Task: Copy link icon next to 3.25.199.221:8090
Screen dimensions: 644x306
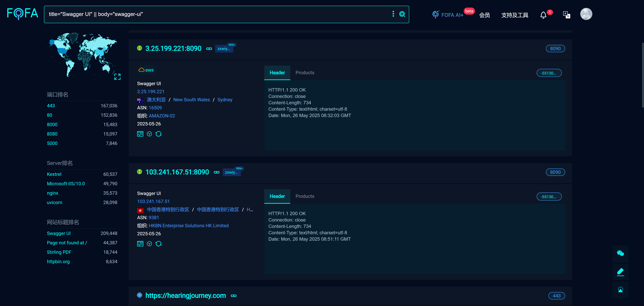Action: point(209,49)
